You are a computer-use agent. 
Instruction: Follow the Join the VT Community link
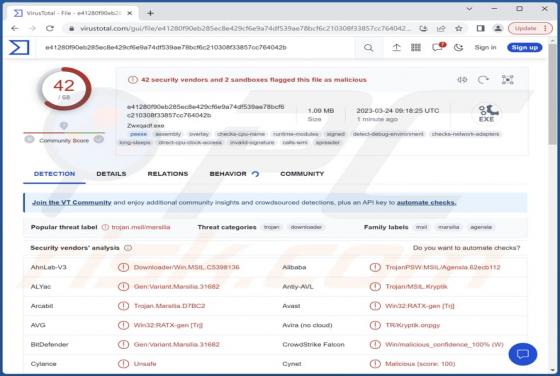coord(72,202)
